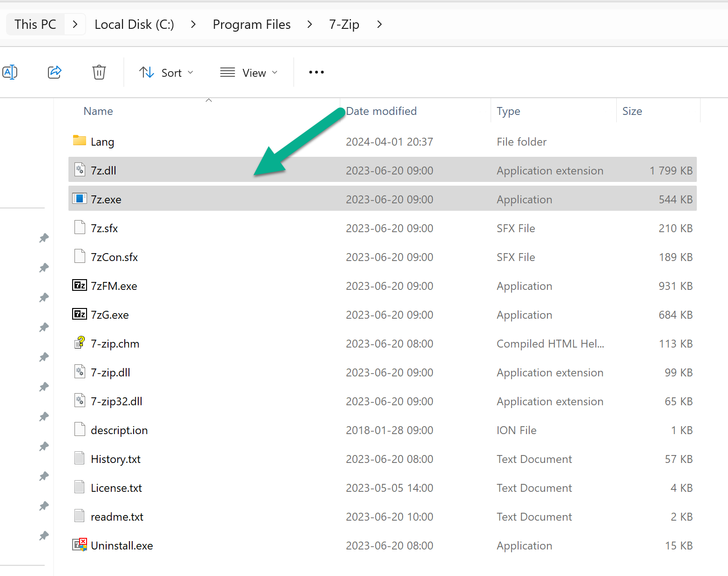Expand the chevron after Local Disk (C:)
Viewport: 728px width, 576px height.
(x=193, y=24)
